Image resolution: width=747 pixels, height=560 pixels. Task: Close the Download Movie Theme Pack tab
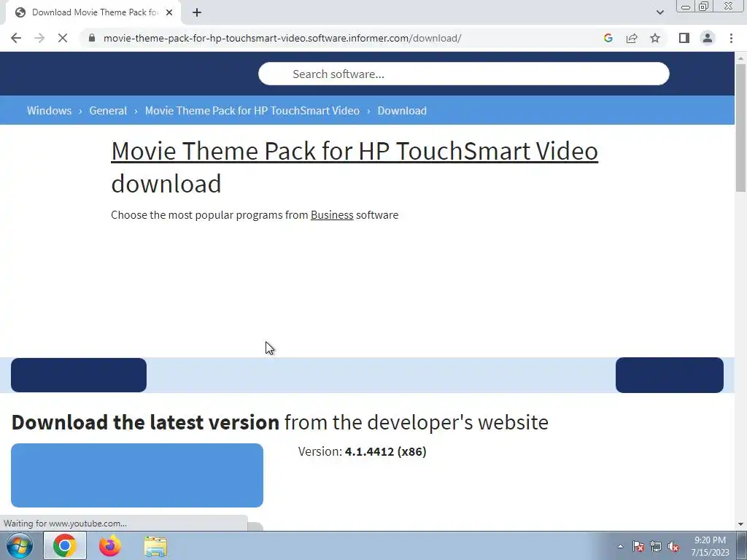point(169,12)
